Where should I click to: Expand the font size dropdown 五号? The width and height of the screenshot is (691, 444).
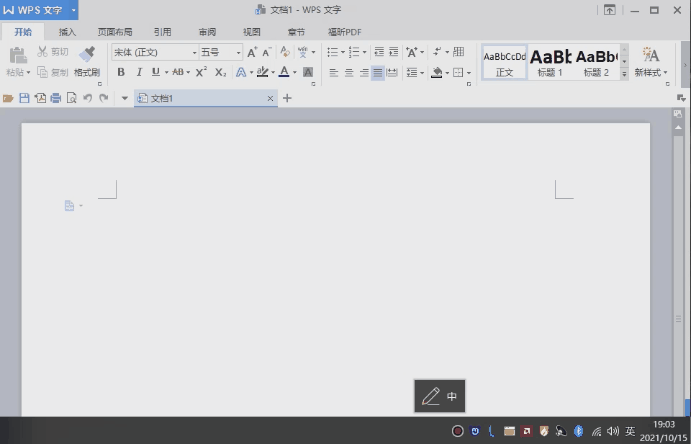tap(238, 52)
